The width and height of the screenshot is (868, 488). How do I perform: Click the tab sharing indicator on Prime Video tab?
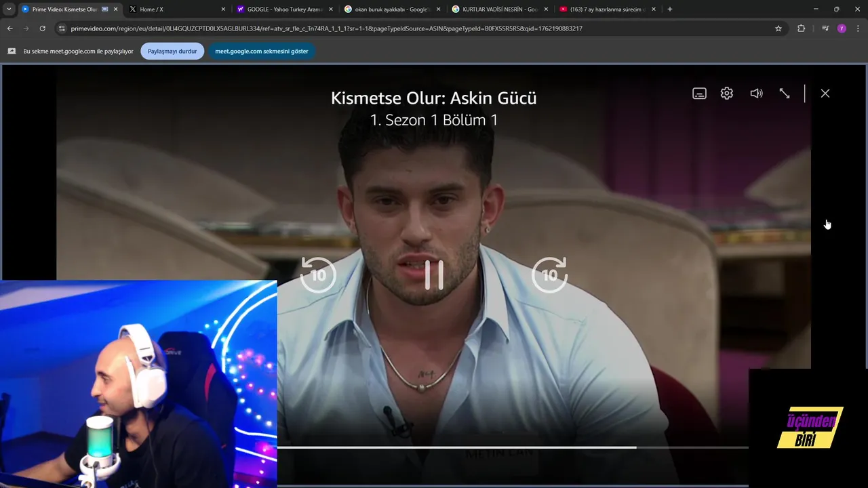[105, 9]
